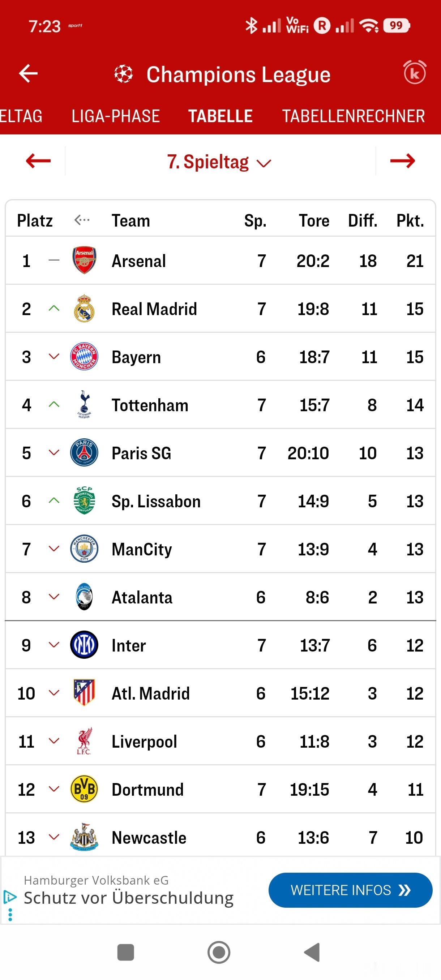Open the 7. Spieltag matchday dropdown
Screen dimensions: 441x980
tap(219, 162)
